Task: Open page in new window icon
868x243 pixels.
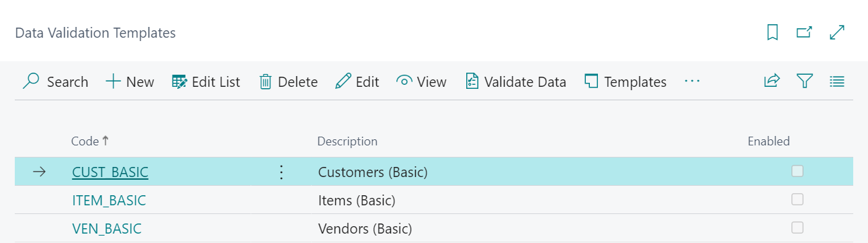Action: (x=804, y=32)
